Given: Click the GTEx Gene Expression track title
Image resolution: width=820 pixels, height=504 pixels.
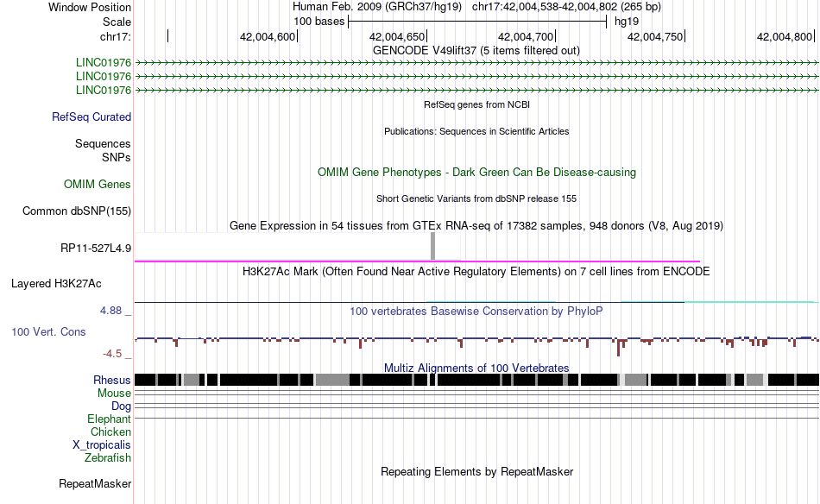Looking at the screenshot, I should pyautogui.click(x=476, y=226).
